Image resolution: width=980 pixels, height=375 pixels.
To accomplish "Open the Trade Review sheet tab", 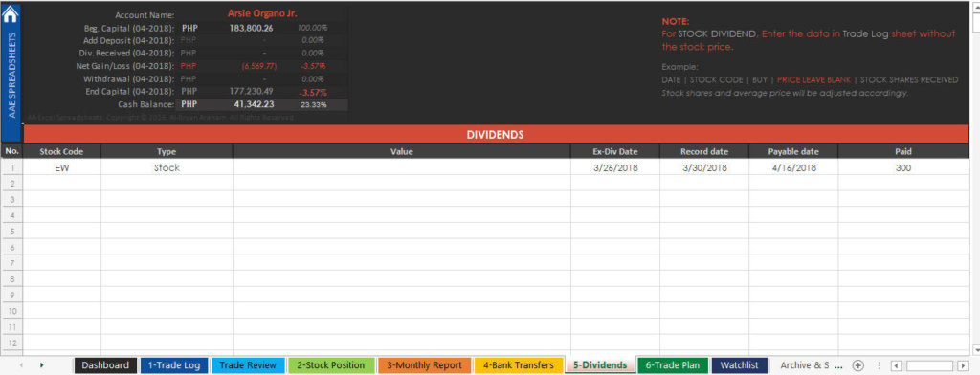I will point(248,365).
